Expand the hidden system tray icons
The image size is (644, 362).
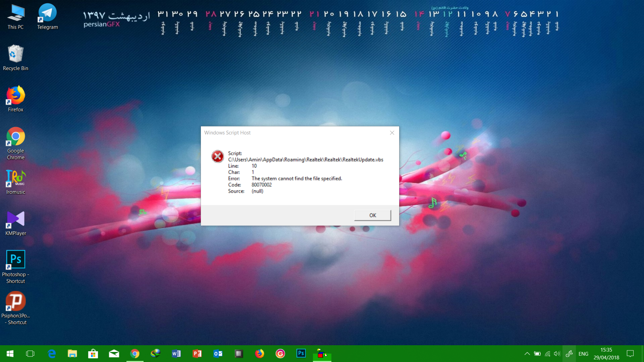[x=527, y=353]
